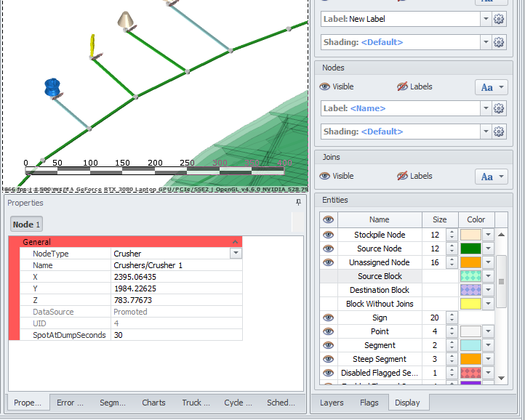Collapse the General properties section
Image resolution: width=525 pixels, height=420 pixels.
click(235, 242)
